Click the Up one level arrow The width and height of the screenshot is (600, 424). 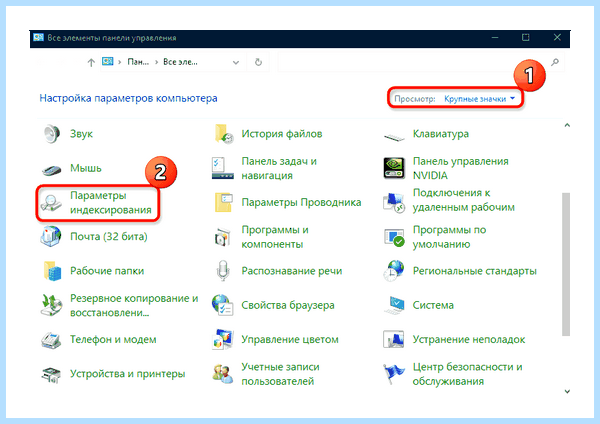pyautogui.click(x=91, y=62)
